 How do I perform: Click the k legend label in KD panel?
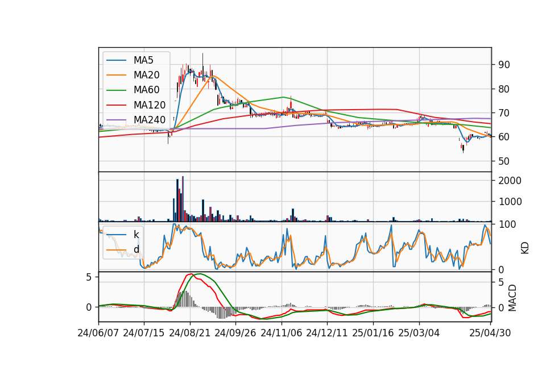tap(136, 235)
